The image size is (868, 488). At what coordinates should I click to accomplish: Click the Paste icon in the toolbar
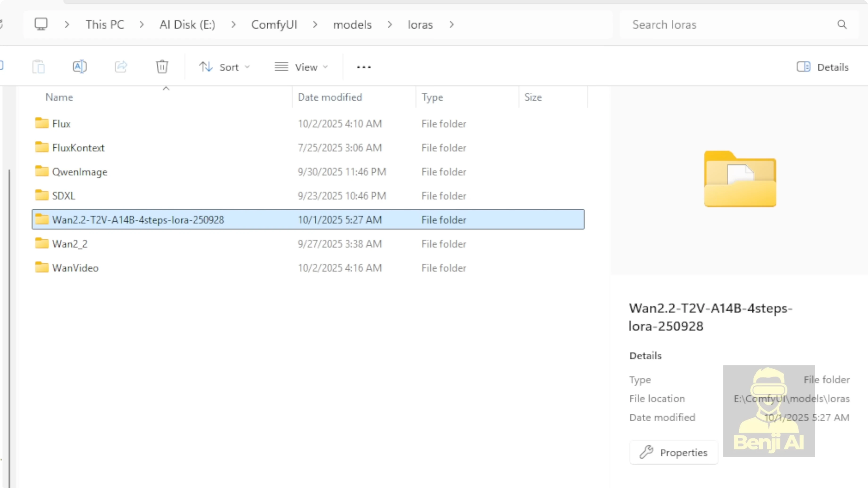point(38,66)
